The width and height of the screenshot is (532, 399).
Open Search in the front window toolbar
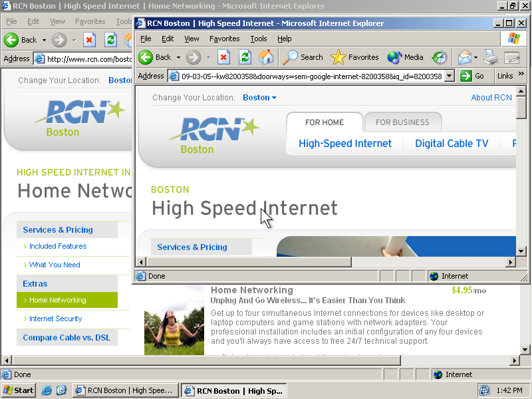[x=303, y=57]
